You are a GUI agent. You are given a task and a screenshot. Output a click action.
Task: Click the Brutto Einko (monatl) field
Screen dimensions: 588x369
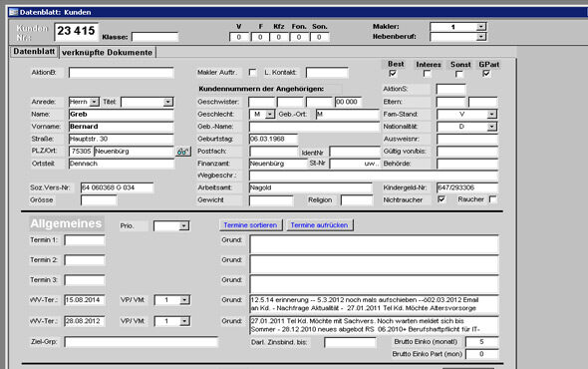(482, 342)
